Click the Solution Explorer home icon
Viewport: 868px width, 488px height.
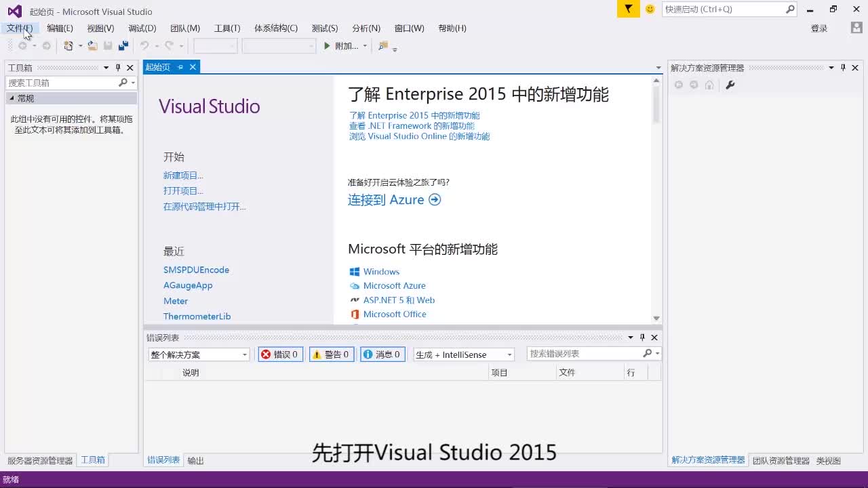point(709,85)
